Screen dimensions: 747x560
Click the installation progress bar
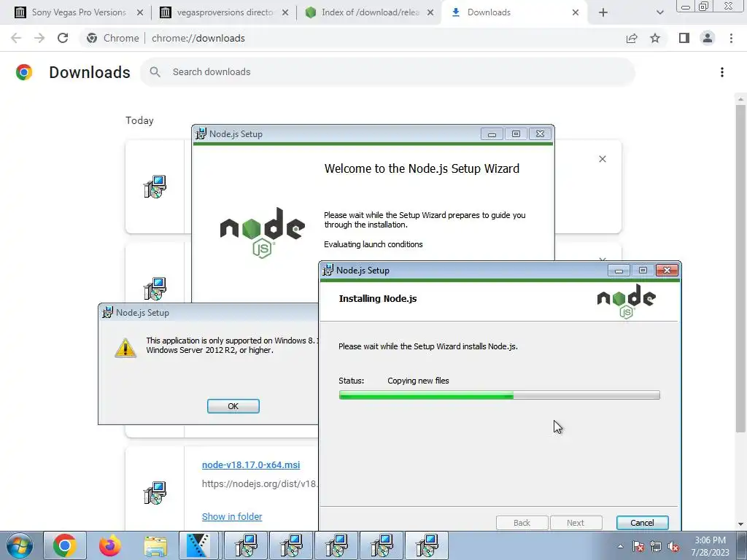(499, 394)
